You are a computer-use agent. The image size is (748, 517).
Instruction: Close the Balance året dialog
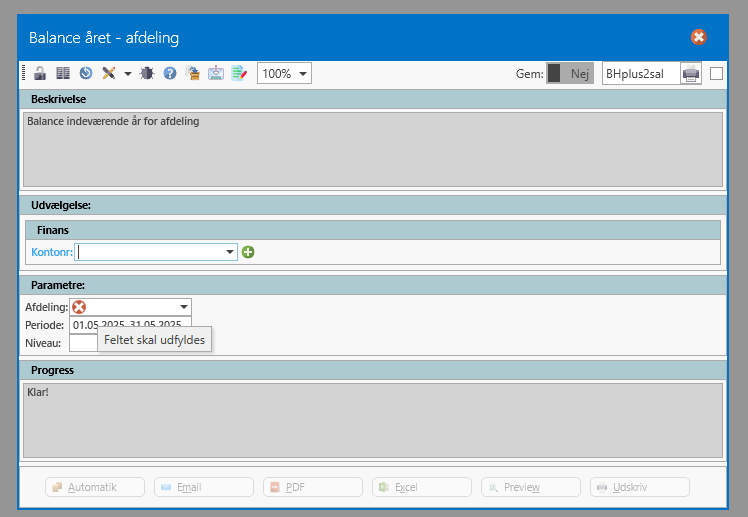tap(698, 37)
